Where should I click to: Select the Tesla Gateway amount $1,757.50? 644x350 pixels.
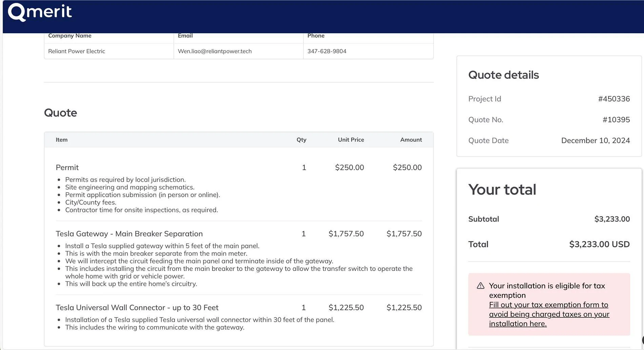(404, 234)
